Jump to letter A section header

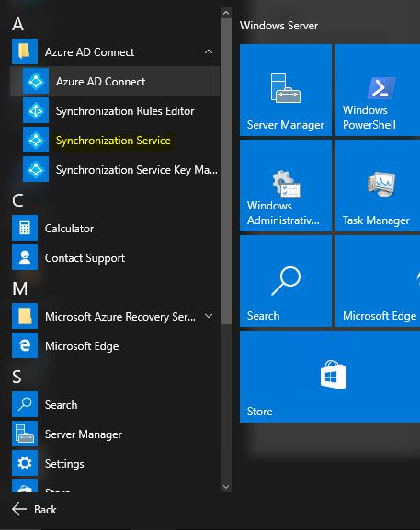(17, 24)
